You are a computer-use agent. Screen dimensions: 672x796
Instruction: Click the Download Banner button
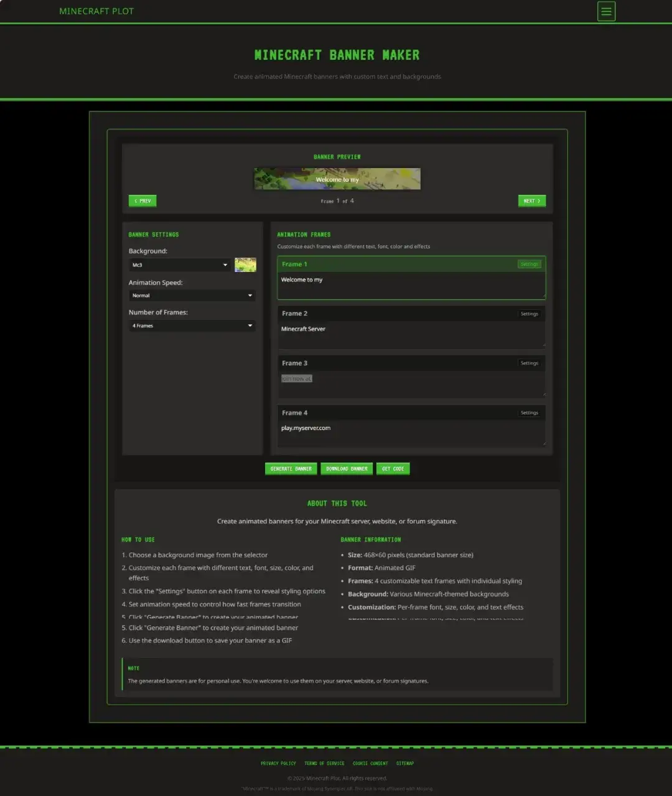click(x=347, y=469)
